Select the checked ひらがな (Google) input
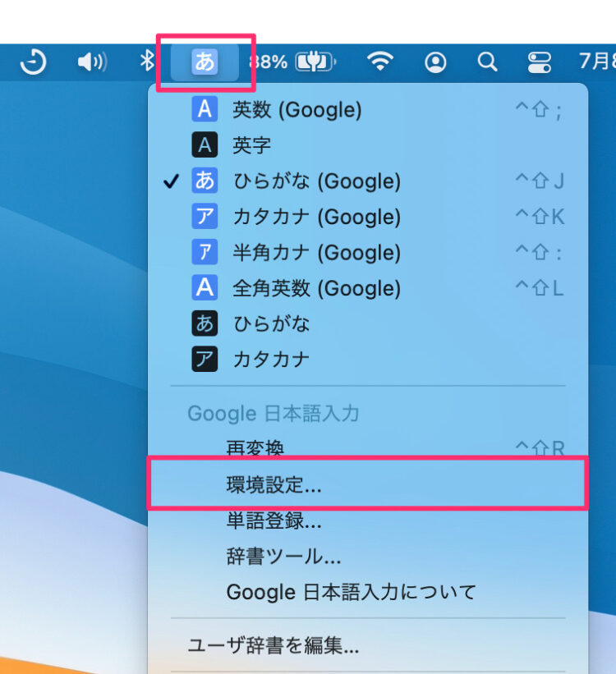This screenshot has height=674, width=616. point(316,181)
